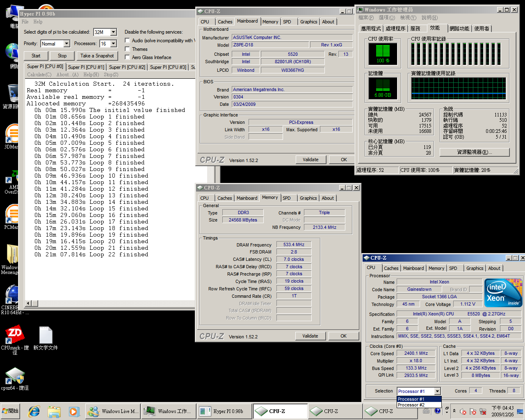
Task: Click the memory 6.88 GB meter in Task Manager
Action: 383,88
